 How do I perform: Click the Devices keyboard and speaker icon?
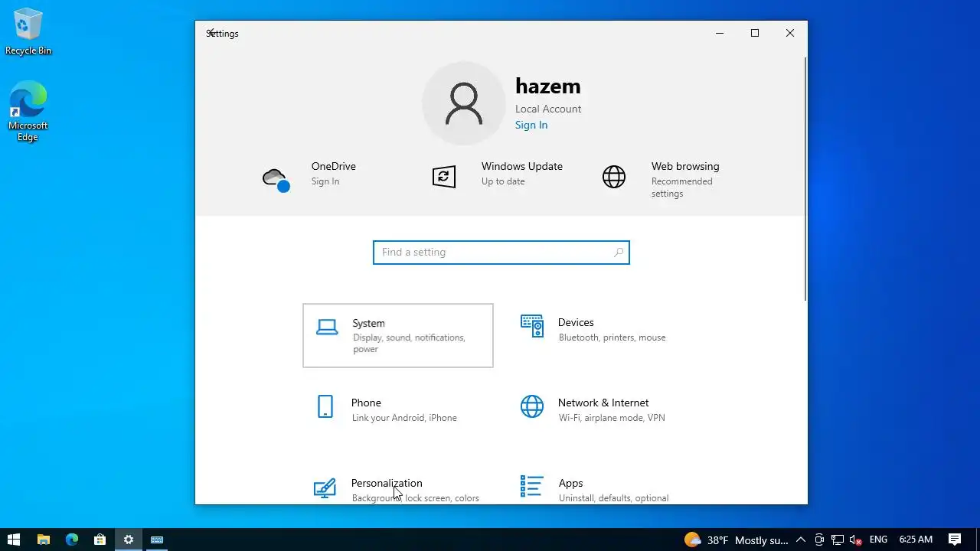(x=532, y=326)
